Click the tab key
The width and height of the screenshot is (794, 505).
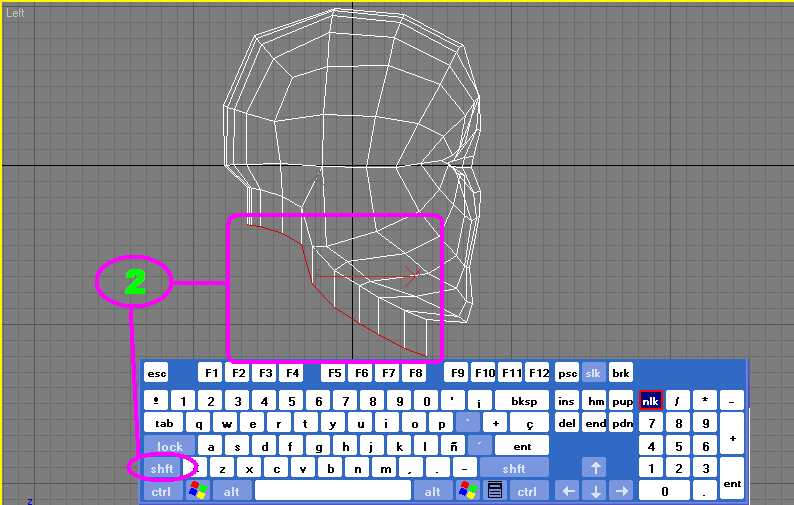(164, 423)
